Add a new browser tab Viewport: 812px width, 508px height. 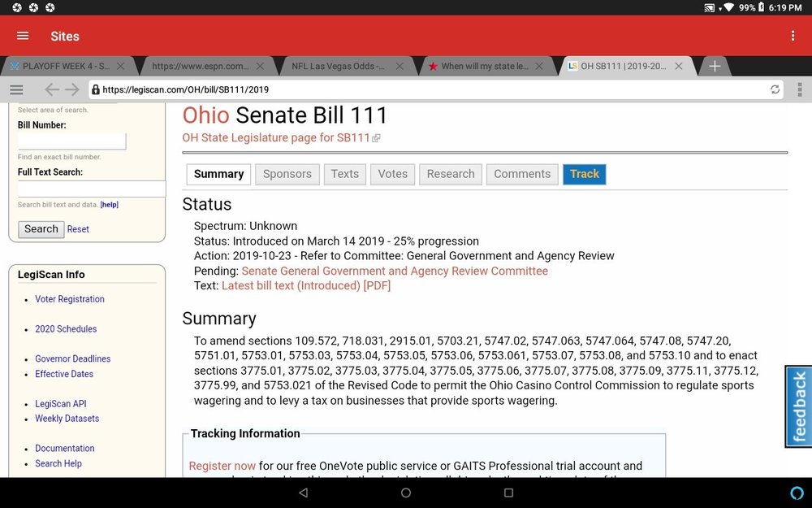[x=715, y=67]
